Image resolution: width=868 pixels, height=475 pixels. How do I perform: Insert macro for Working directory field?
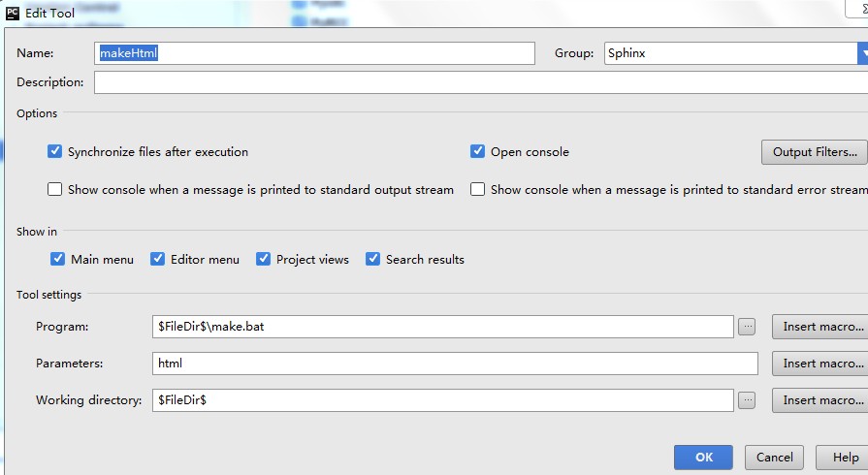tap(820, 400)
